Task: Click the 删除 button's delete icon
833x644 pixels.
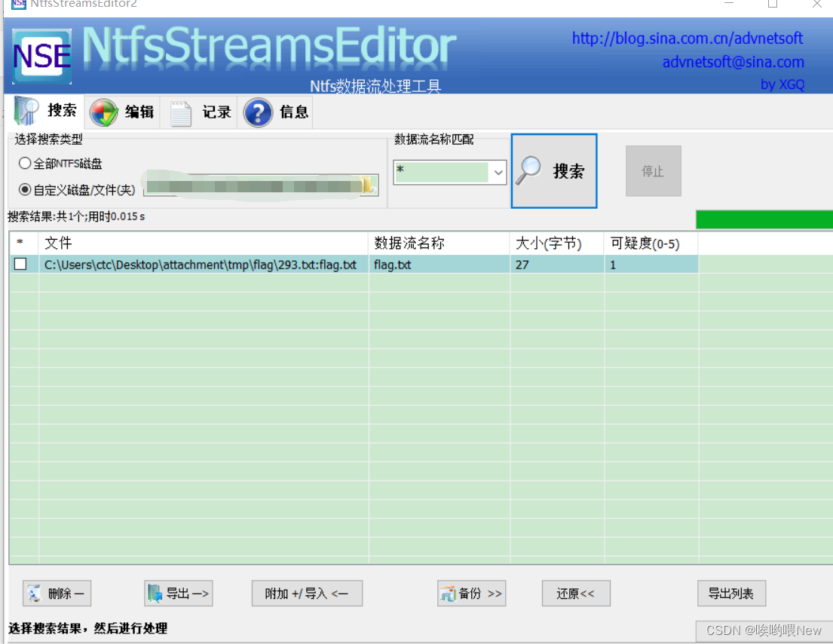Action: pyautogui.click(x=35, y=593)
